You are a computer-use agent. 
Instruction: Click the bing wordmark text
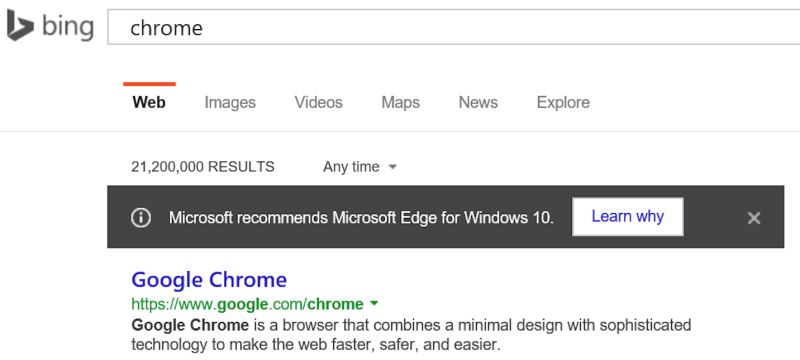click(x=68, y=27)
